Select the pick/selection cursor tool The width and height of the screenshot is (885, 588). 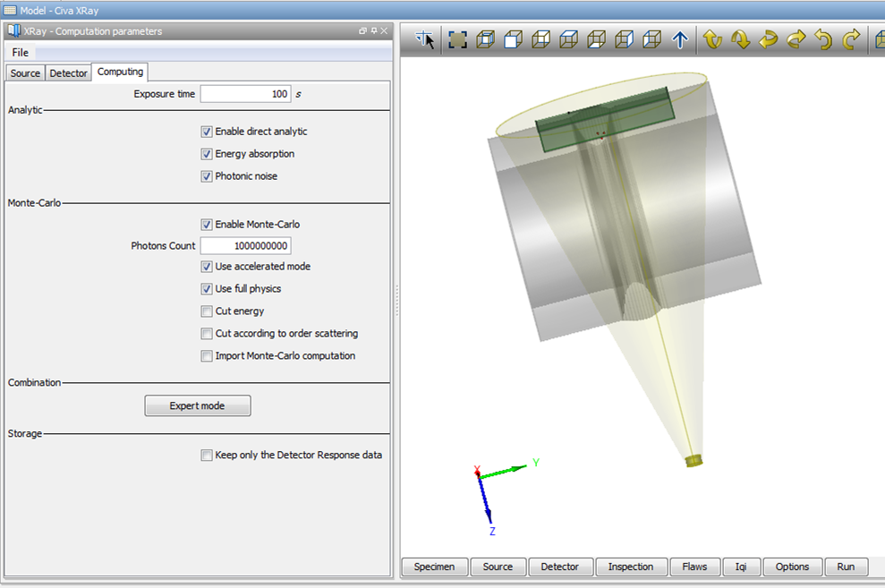click(x=424, y=39)
